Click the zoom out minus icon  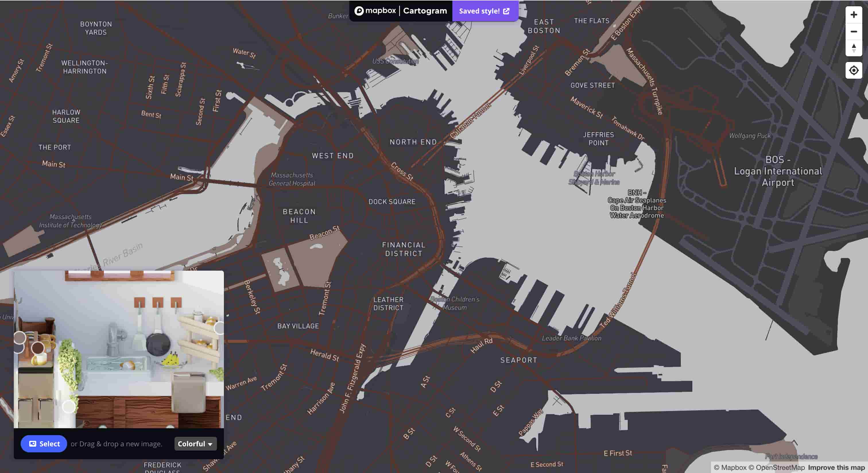pyautogui.click(x=854, y=32)
